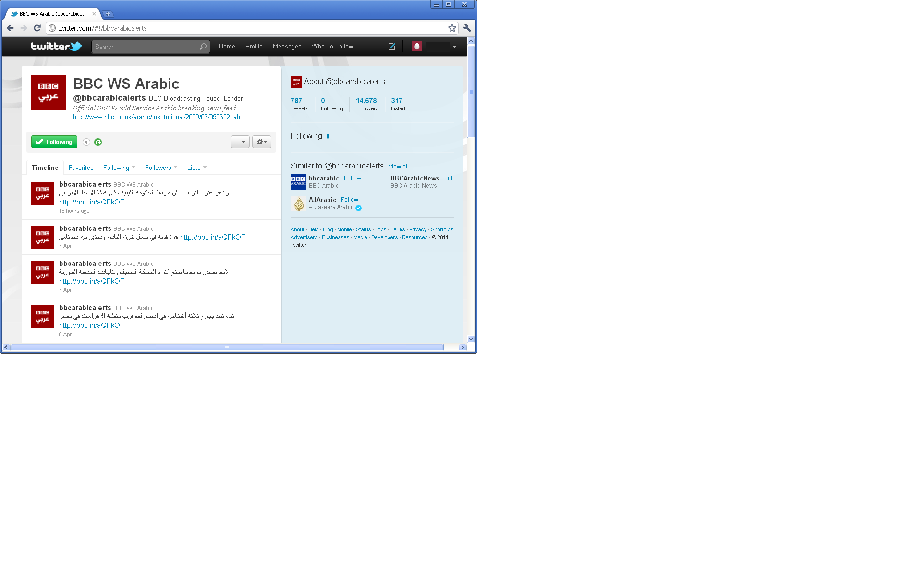The height and width of the screenshot is (576, 924).
Task: Open Who To Follow
Action: [x=332, y=47]
